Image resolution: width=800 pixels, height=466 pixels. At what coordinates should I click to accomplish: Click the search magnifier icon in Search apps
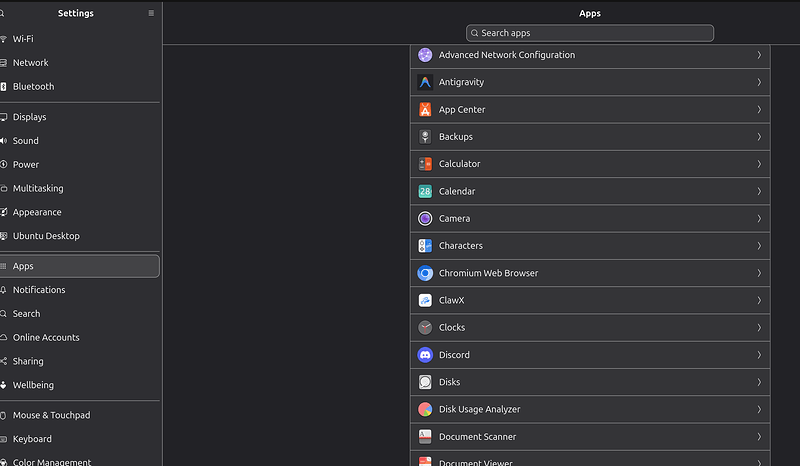(474, 33)
